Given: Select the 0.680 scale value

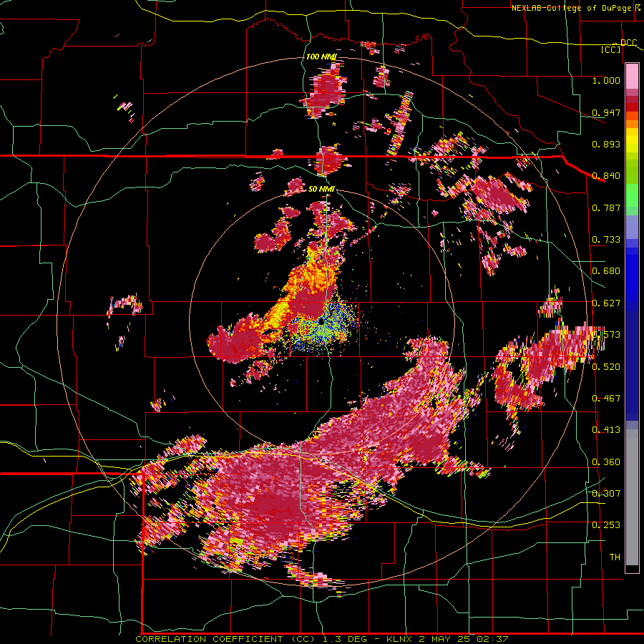Looking at the screenshot, I should 606,271.
